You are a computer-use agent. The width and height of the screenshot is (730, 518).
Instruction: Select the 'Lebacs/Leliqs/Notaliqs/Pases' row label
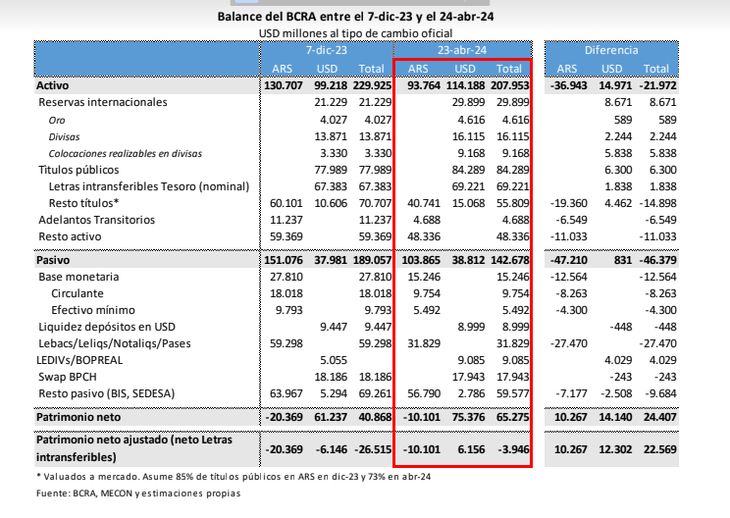[x=113, y=344]
